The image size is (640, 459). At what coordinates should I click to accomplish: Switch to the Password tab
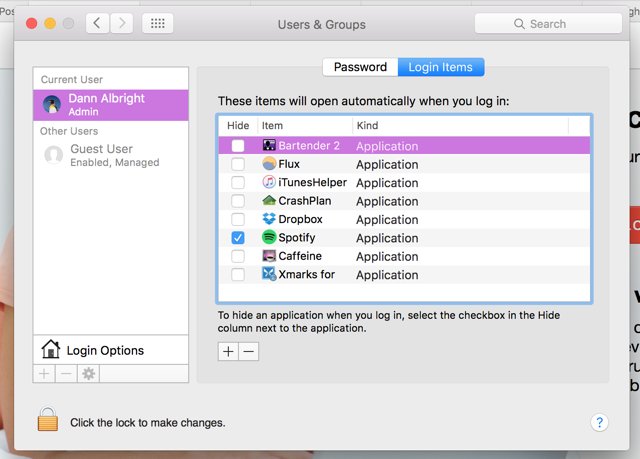[360, 67]
